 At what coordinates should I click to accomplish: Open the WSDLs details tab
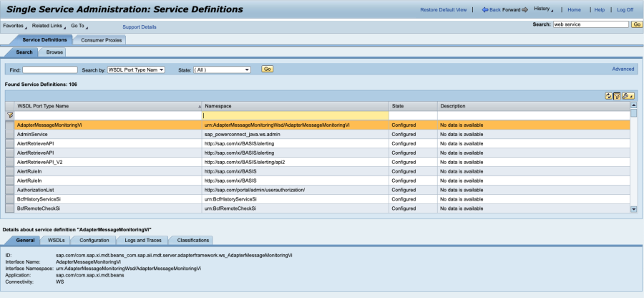point(57,240)
